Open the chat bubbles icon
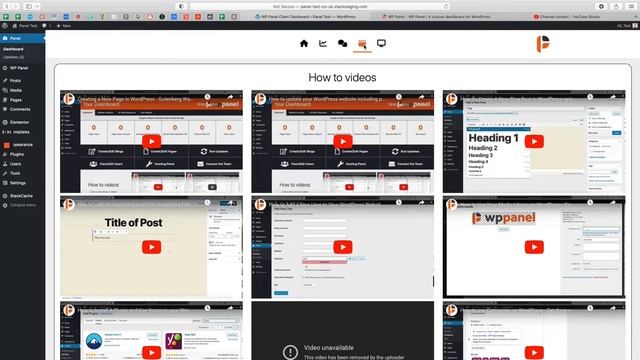The image size is (640, 360). (342, 43)
